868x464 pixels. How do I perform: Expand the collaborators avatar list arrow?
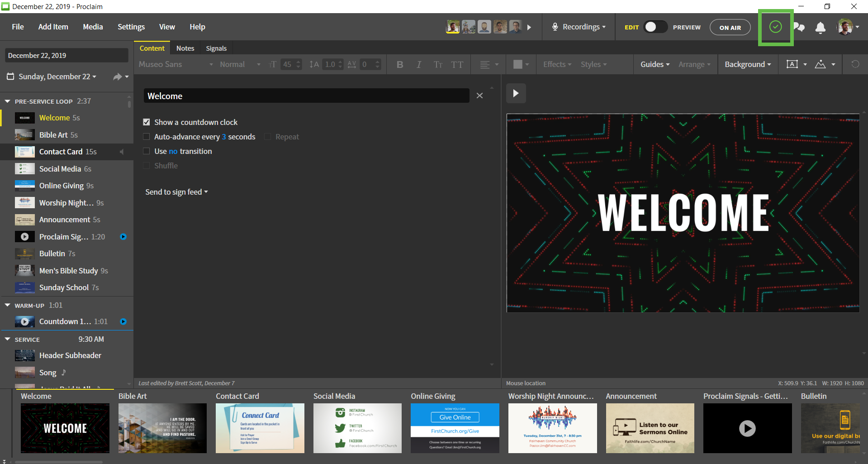click(x=529, y=27)
